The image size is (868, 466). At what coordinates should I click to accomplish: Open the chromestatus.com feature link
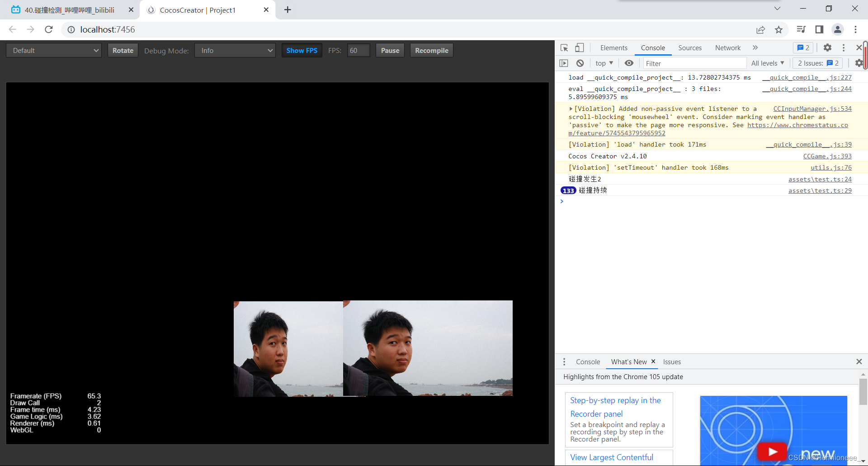pyautogui.click(x=797, y=125)
